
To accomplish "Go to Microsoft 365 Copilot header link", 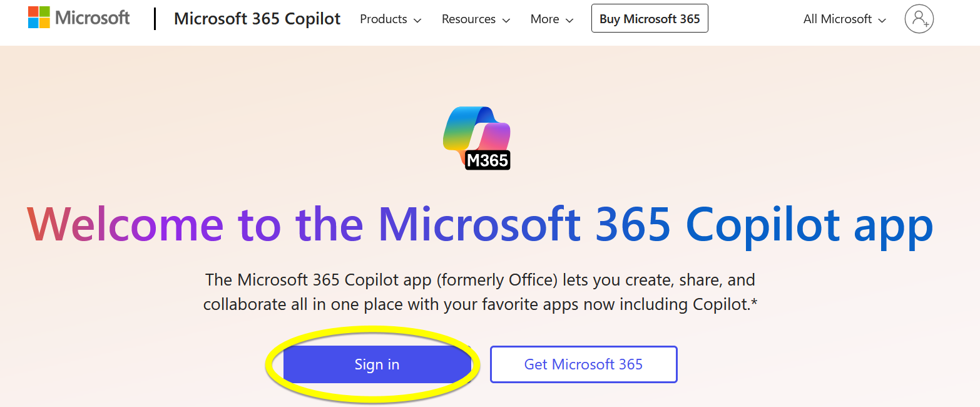I will point(257,19).
